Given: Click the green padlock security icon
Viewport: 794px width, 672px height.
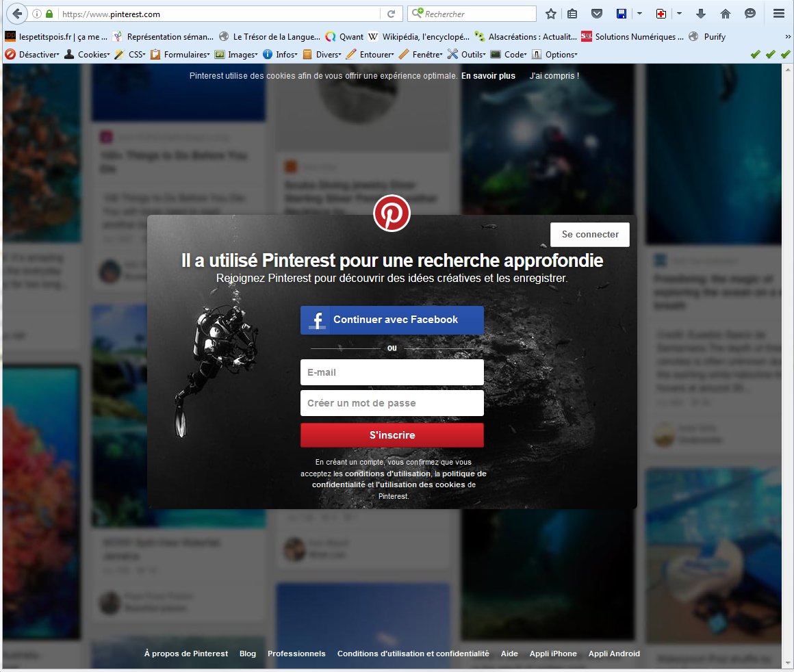Looking at the screenshot, I should (49, 14).
